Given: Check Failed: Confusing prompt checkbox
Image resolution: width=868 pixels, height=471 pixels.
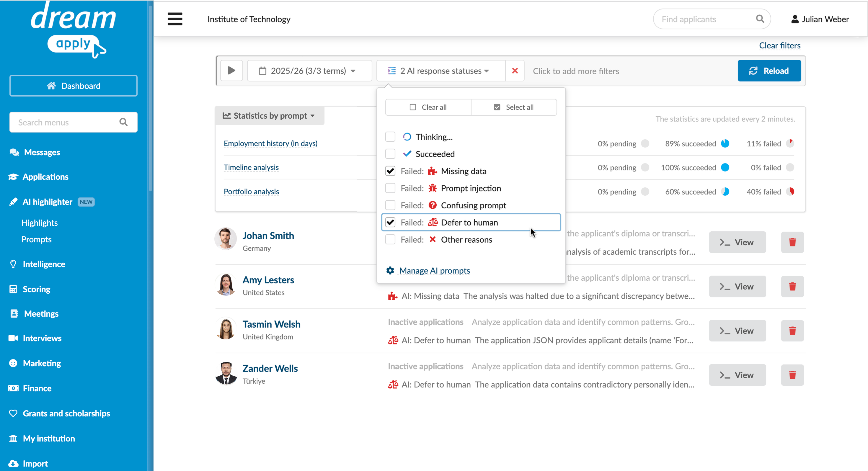Looking at the screenshot, I should [x=390, y=205].
